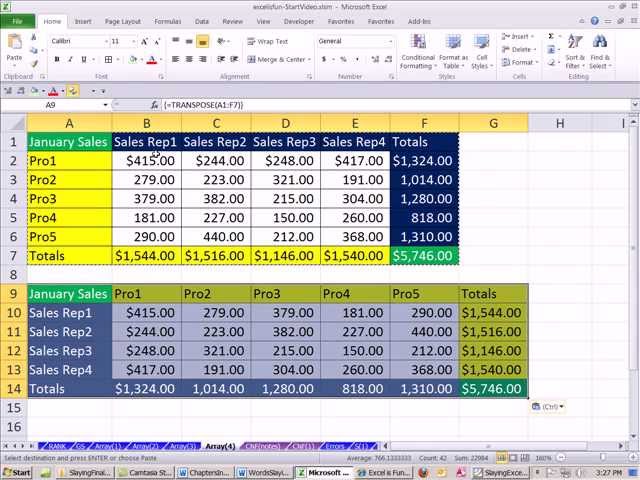Screen dimensions: 640x480
Task: Apply Comma Style format
Action: (358, 60)
